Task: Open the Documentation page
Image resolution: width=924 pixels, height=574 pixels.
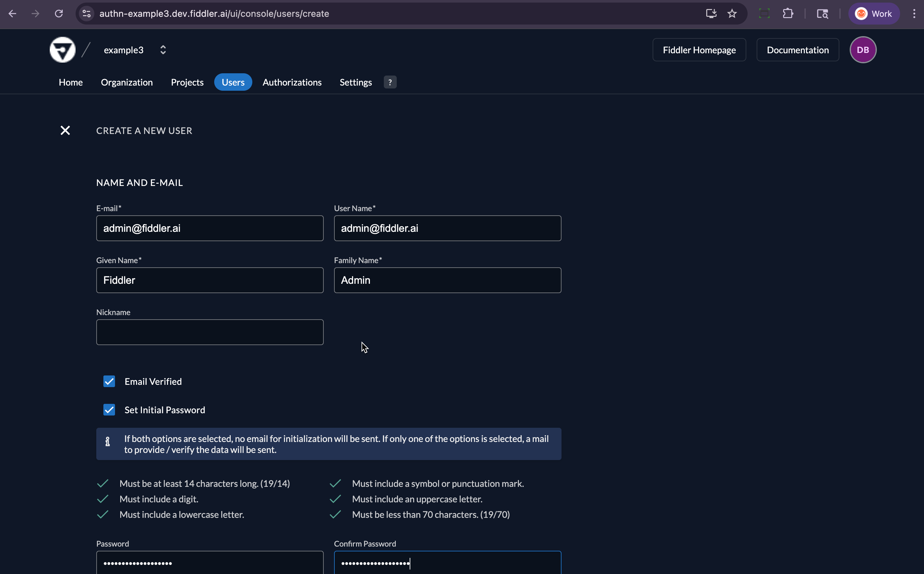Action: 797,49
